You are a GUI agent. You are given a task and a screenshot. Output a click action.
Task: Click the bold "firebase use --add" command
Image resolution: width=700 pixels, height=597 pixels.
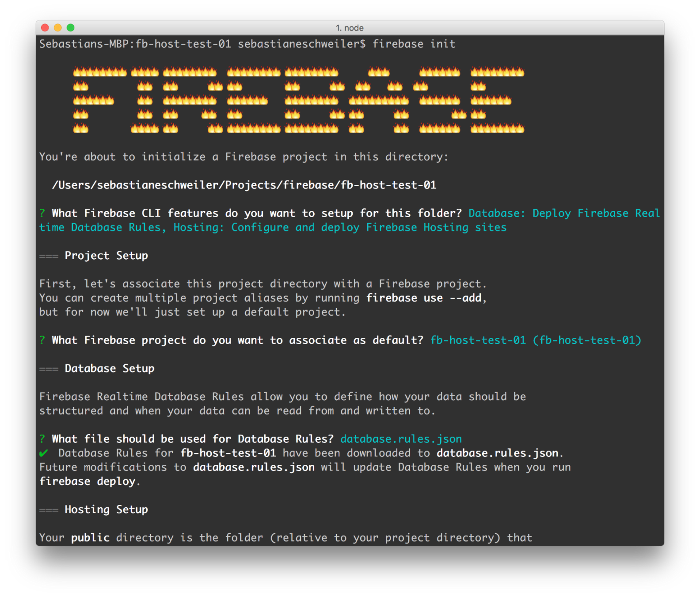424,298
